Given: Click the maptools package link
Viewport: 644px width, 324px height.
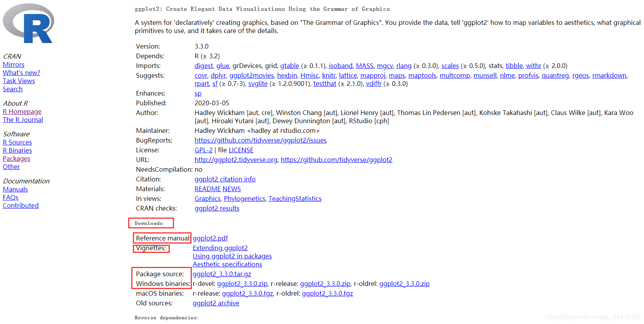Looking at the screenshot, I should pyautogui.click(x=422, y=75).
